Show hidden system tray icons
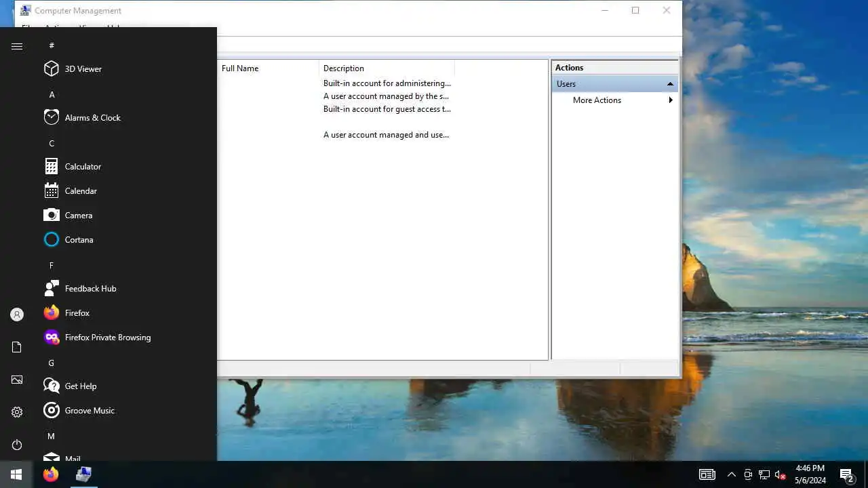 coord(731,474)
